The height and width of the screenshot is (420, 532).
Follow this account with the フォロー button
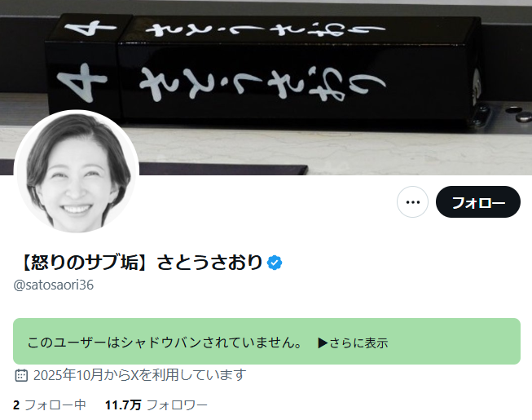pos(477,202)
